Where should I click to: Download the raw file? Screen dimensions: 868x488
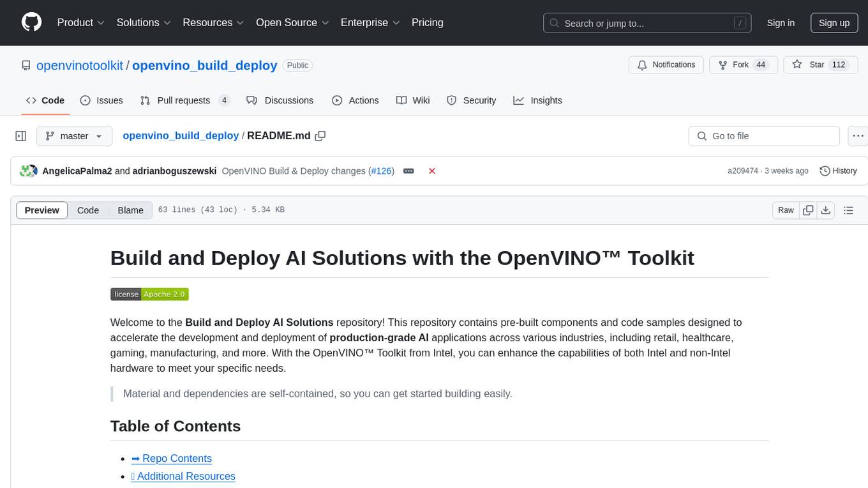(825, 210)
